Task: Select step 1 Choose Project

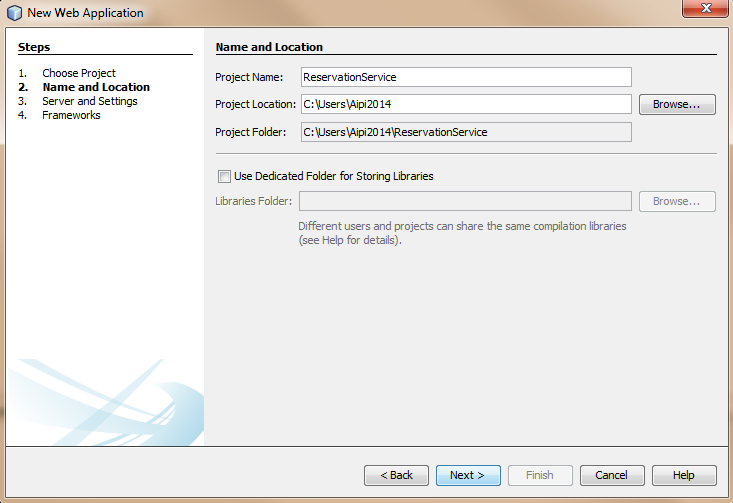Action: click(79, 73)
